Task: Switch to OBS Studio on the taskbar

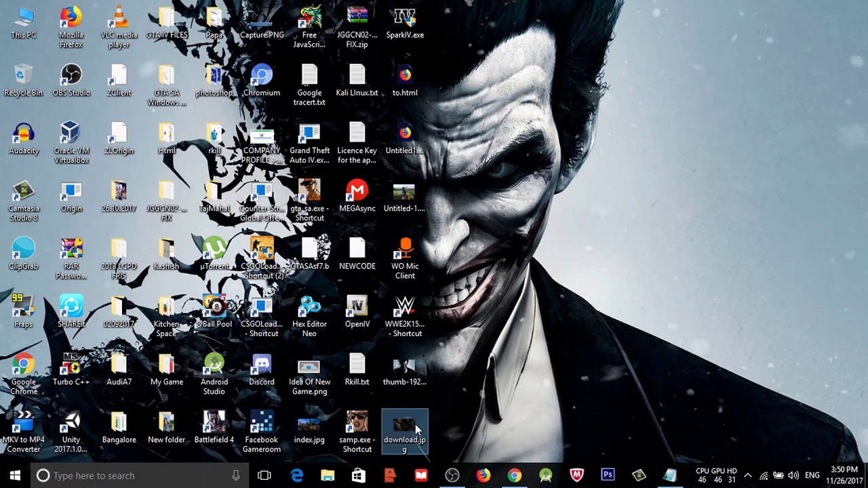Action: (x=452, y=476)
